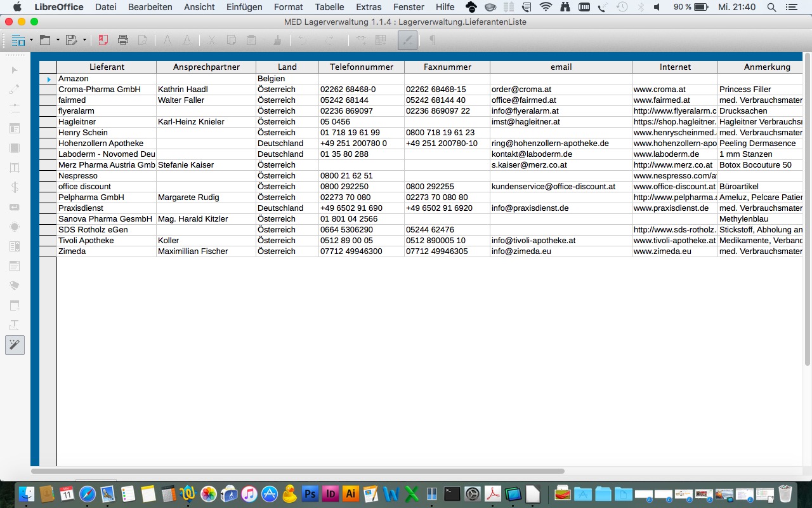Click the red Export as PDF icon
Image resolution: width=812 pixels, height=508 pixels.
coord(103,40)
